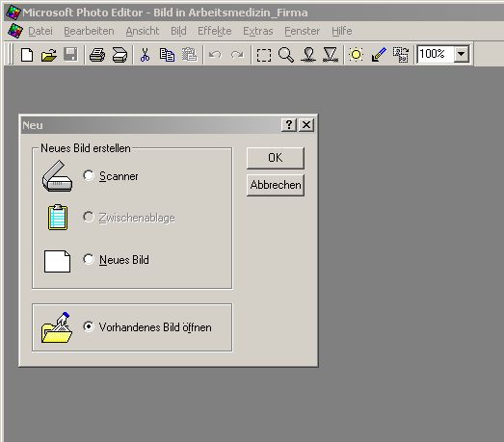
Task: Select the Zoom magnifier tool
Action: [286, 55]
